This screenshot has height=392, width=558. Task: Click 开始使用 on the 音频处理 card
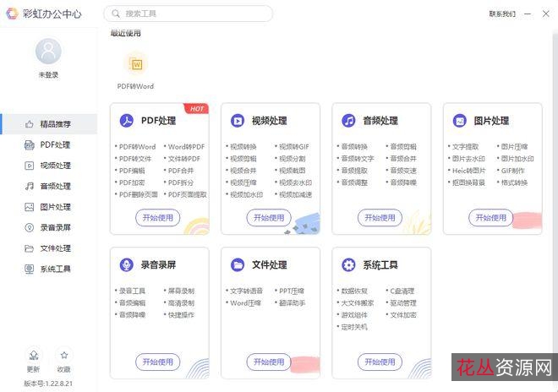click(380, 218)
